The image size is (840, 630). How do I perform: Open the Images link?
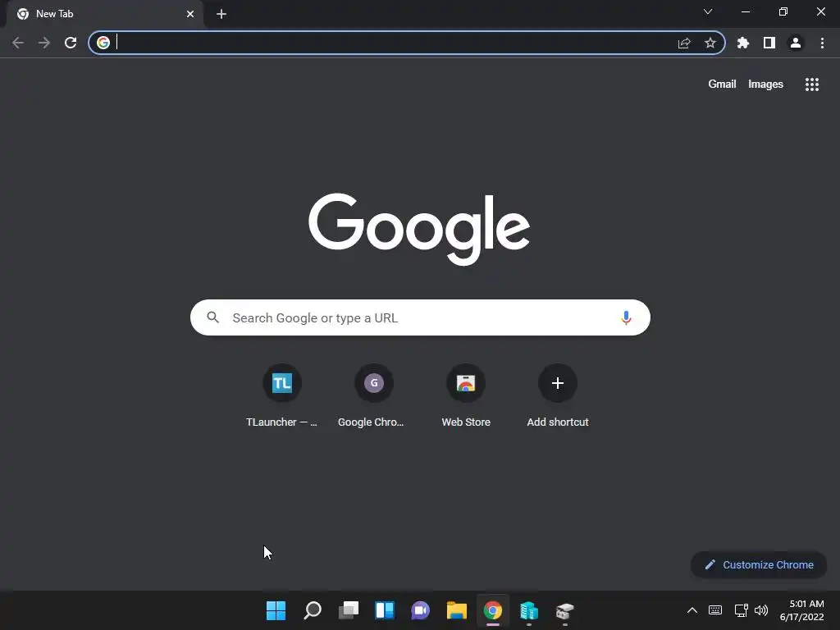(765, 84)
